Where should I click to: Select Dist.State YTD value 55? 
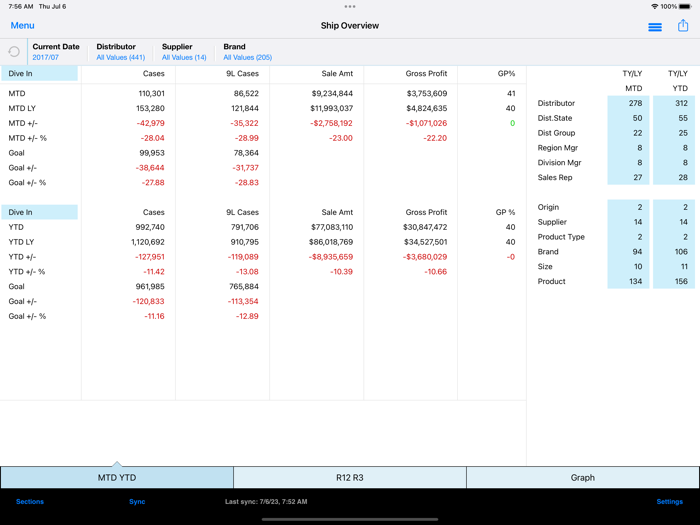(674, 118)
